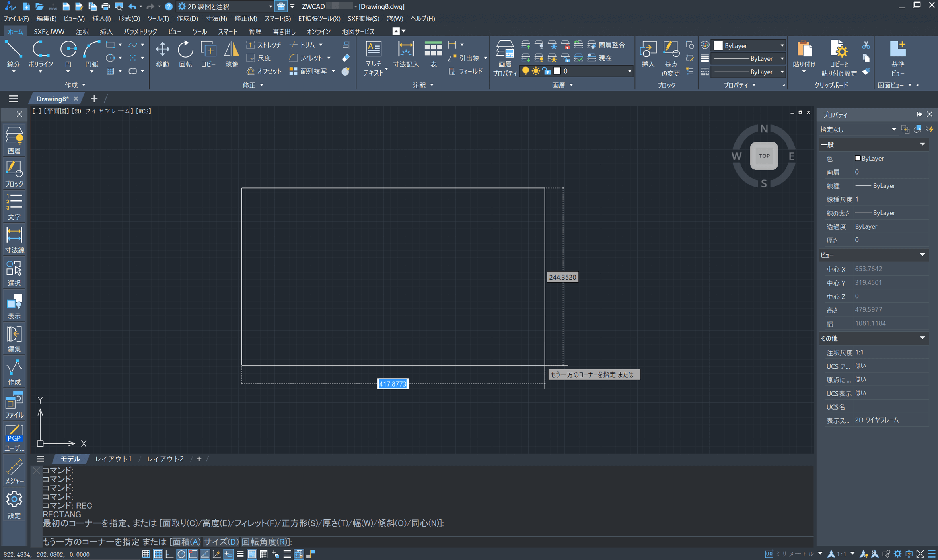Activate the Mirror (鏡像) tool
The height and width of the screenshot is (560, 938).
pos(232,54)
